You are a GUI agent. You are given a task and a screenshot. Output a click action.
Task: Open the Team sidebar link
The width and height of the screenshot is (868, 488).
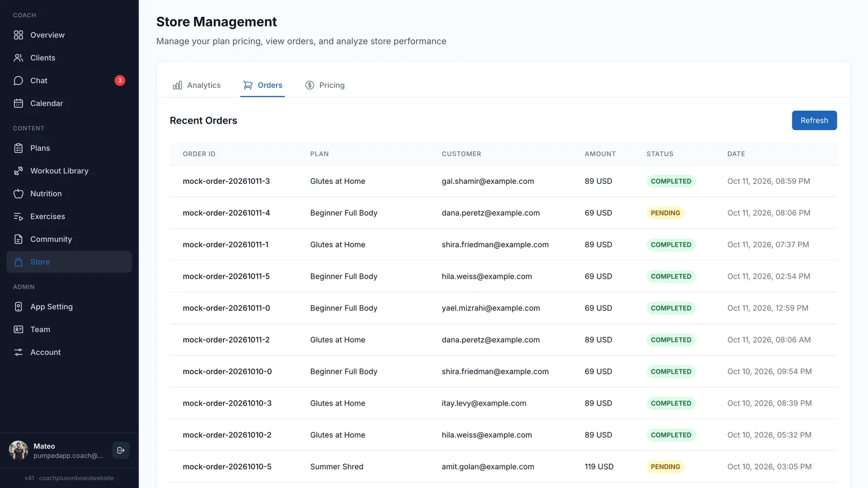coord(69,330)
